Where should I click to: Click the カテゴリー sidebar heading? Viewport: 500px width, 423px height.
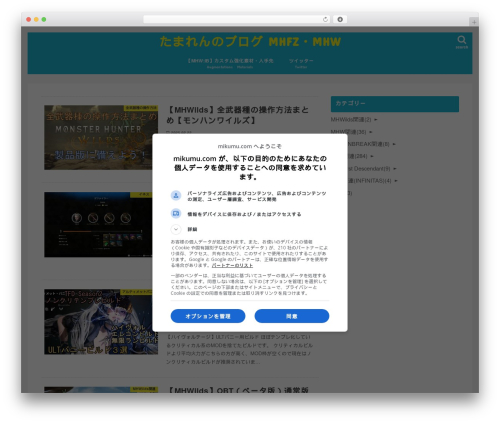[395, 104]
